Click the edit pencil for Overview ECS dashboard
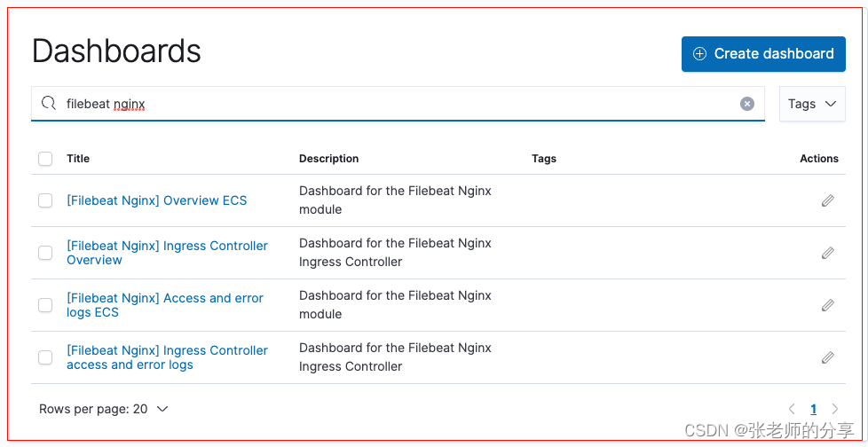 point(827,200)
